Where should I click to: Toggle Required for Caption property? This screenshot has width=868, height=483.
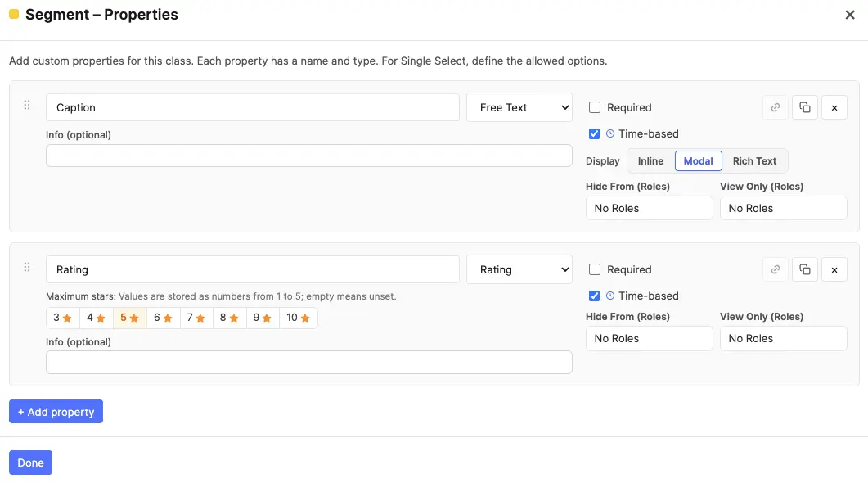[x=595, y=107]
